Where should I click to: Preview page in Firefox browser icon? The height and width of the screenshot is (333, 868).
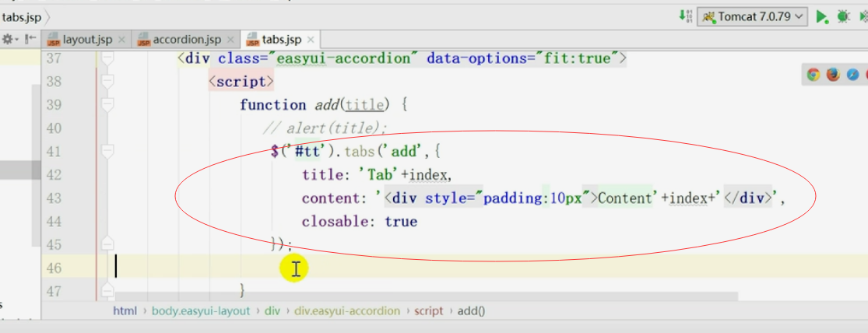click(x=833, y=75)
